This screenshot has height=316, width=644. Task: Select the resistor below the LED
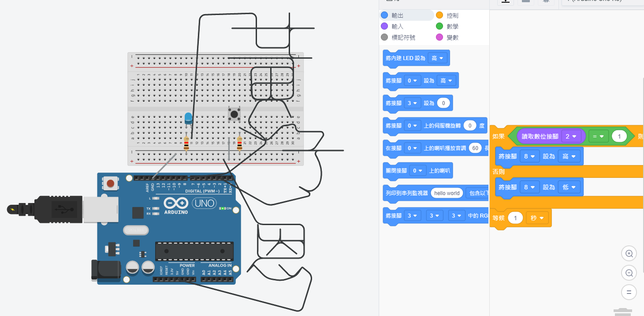coord(186,143)
